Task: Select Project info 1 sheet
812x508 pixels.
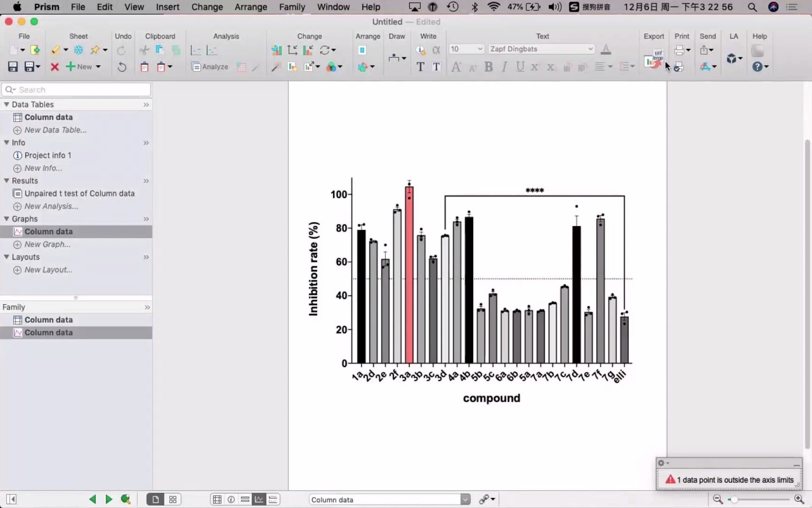Action: point(48,155)
